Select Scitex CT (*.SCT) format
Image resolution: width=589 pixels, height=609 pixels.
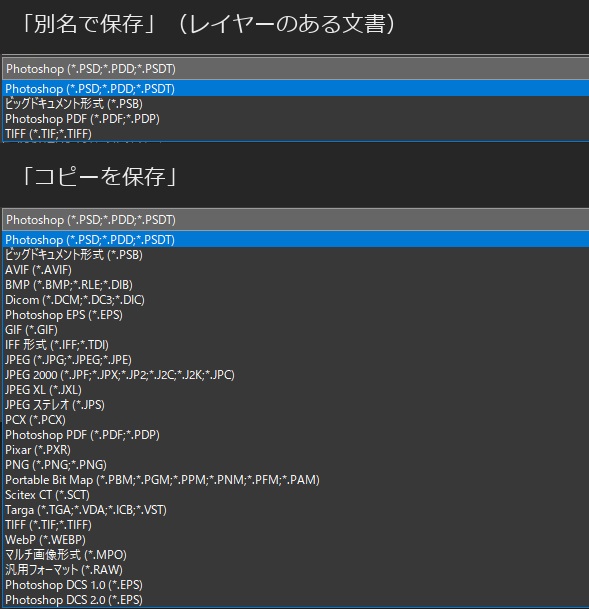(x=296, y=495)
